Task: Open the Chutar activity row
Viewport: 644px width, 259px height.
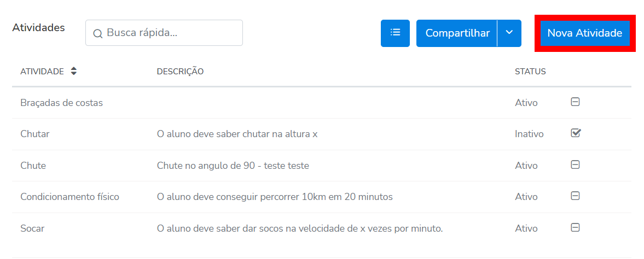Action: (x=34, y=134)
